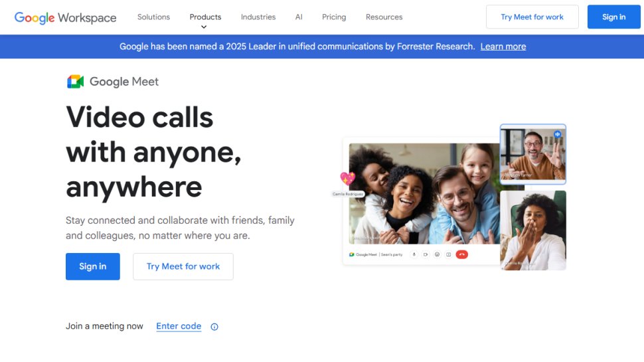This screenshot has height=362, width=644.
Task: Open the info icon beside Enter code
Action: [x=214, y=327]
